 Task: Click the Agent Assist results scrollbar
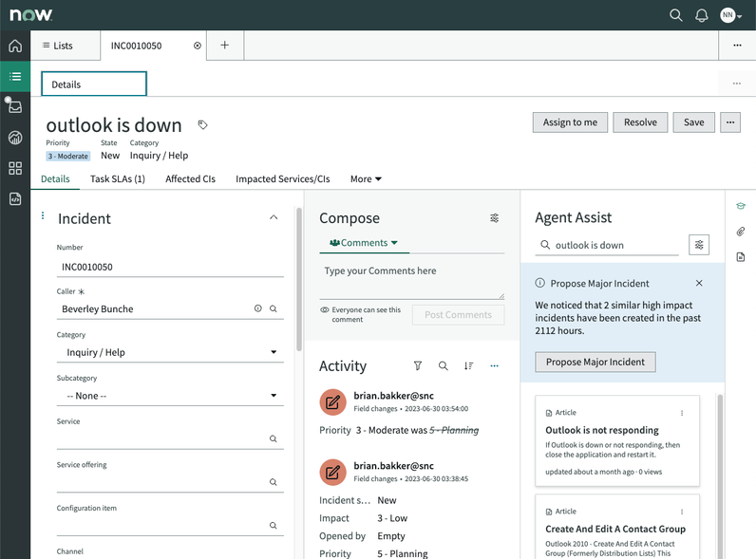720,477
